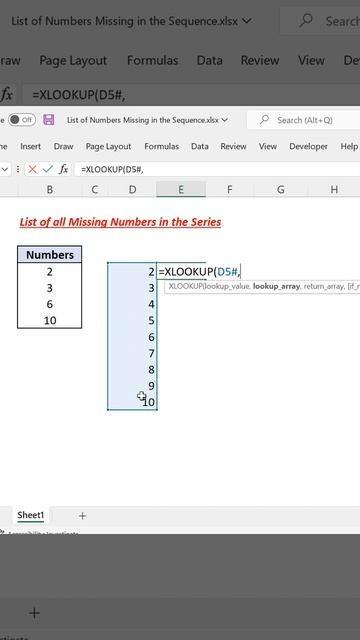The height and width of the screenshot is (640, 360).
Task: Select column C header
Action: coord(95,189)
